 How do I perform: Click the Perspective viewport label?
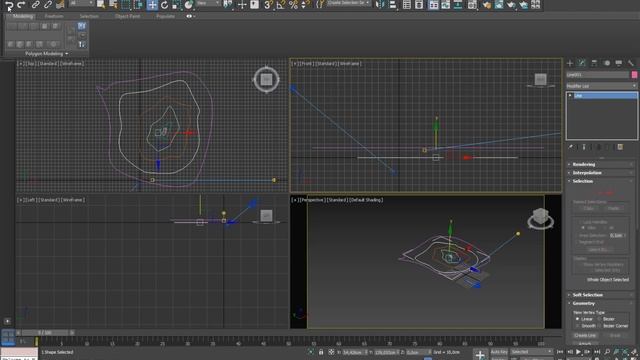(337, 200)
